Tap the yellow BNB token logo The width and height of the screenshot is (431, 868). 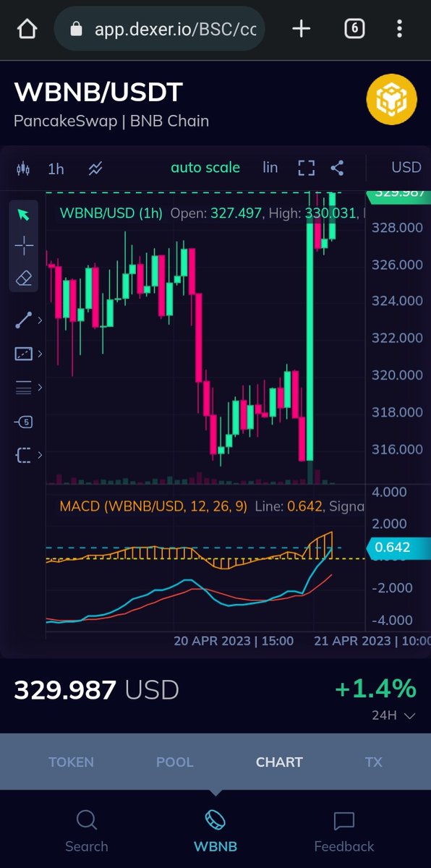point(392,98)
